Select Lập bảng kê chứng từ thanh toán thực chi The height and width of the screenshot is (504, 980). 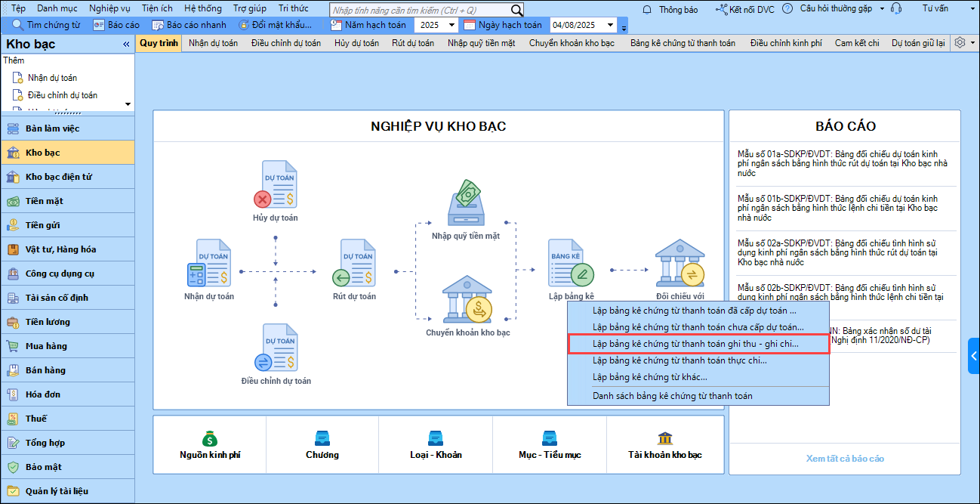[698, 360]
